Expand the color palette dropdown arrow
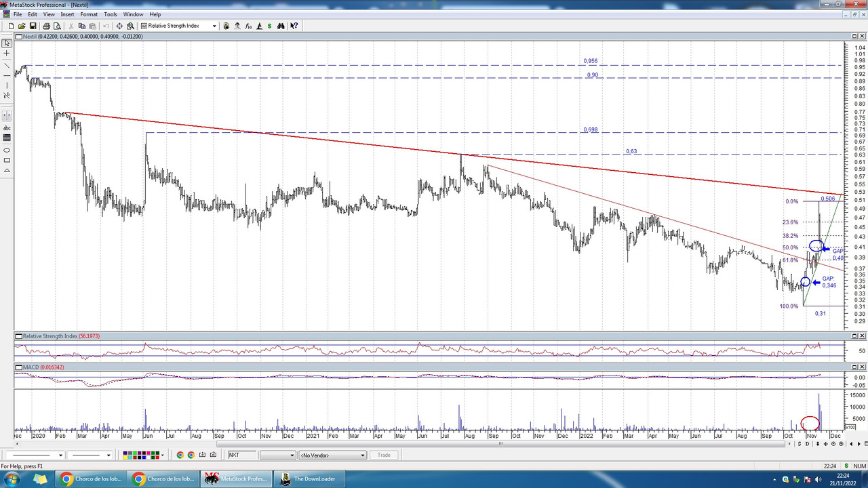 [163, 455]
